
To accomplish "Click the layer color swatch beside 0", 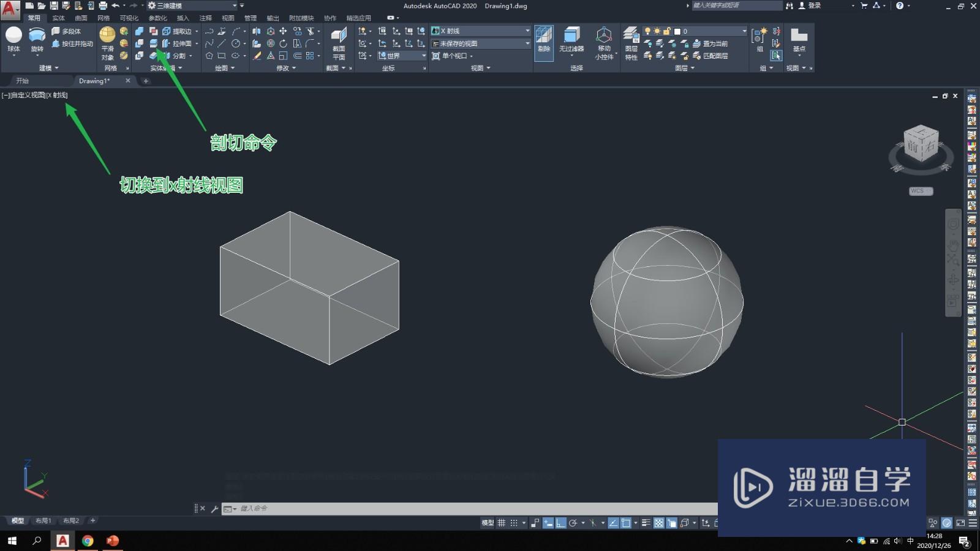I will click(677, 31).
